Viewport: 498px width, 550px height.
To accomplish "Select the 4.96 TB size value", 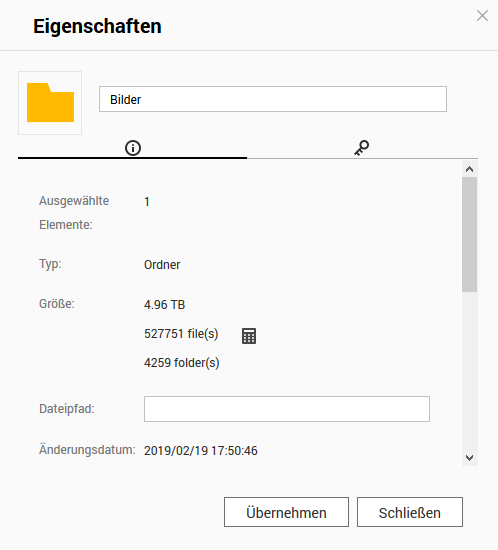I will [164, 304].
